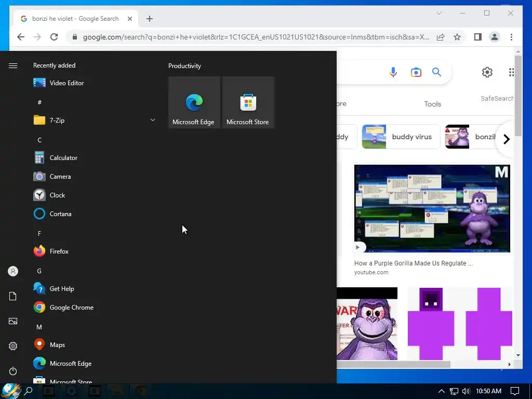Share this page from the address bar
Viewport: 532px width, 399px height.
tap(441, 37)
